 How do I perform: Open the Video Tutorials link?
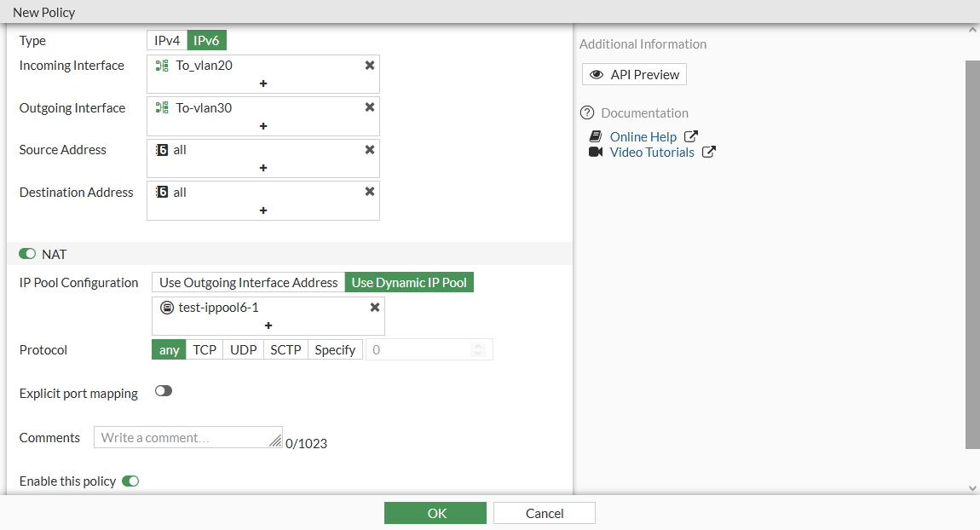(x=652, y=152)
